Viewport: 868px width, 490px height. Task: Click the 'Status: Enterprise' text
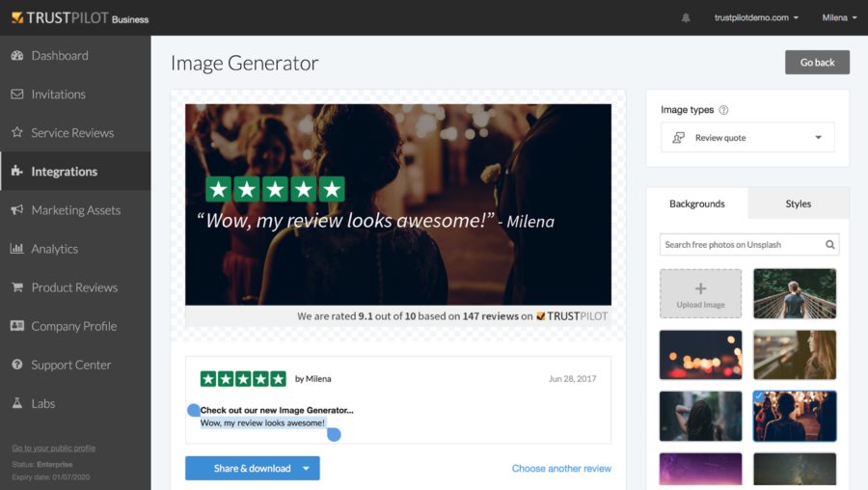42,465
